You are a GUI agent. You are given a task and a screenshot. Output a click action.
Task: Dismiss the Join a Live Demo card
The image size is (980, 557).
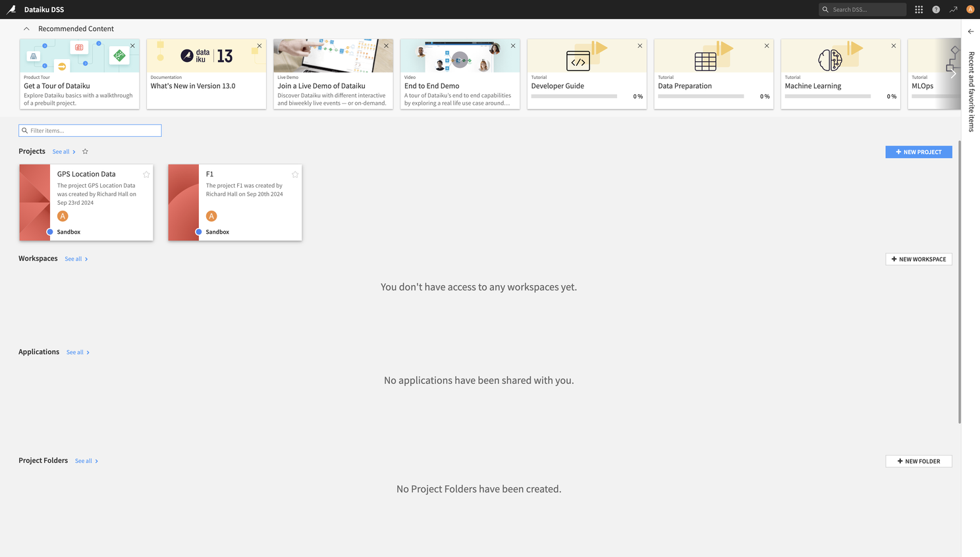click(x=386, y=46)
